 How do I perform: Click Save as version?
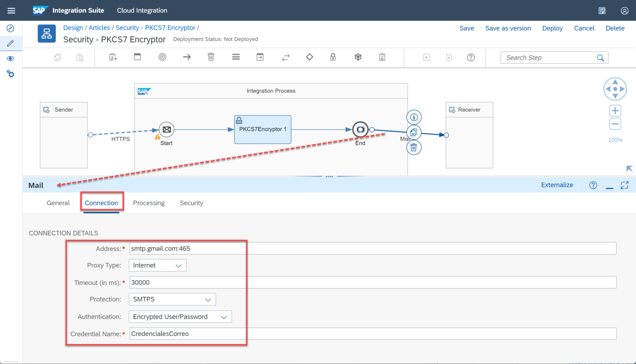point(508,28)
